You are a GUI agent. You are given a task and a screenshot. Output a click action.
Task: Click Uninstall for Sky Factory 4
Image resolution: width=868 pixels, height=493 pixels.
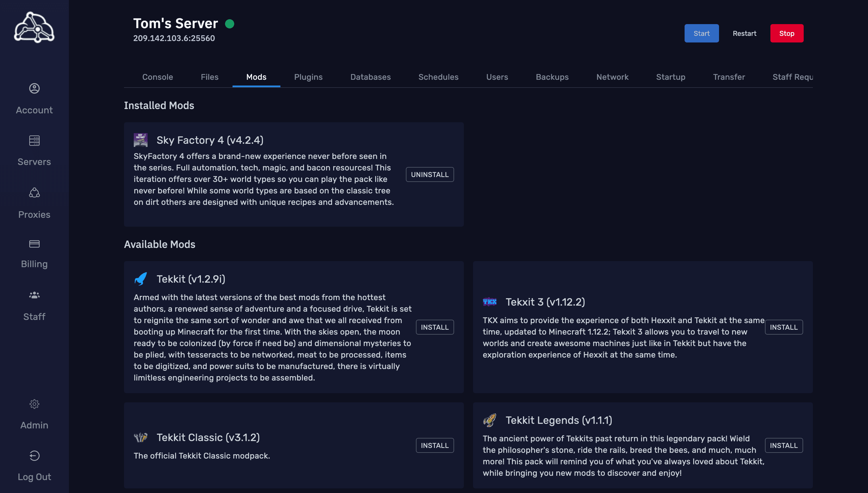click(430, 175)
